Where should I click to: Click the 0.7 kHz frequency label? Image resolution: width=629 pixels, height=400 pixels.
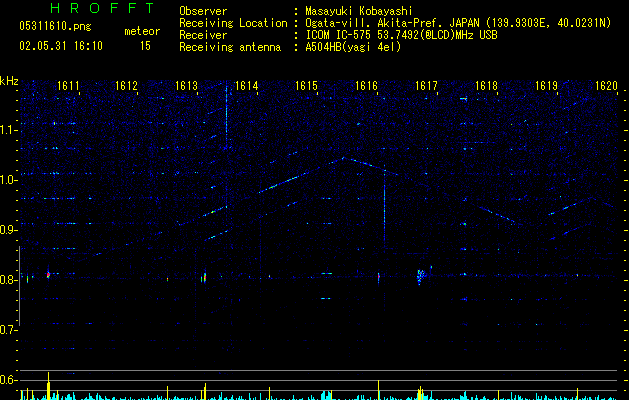pos(8,330)
